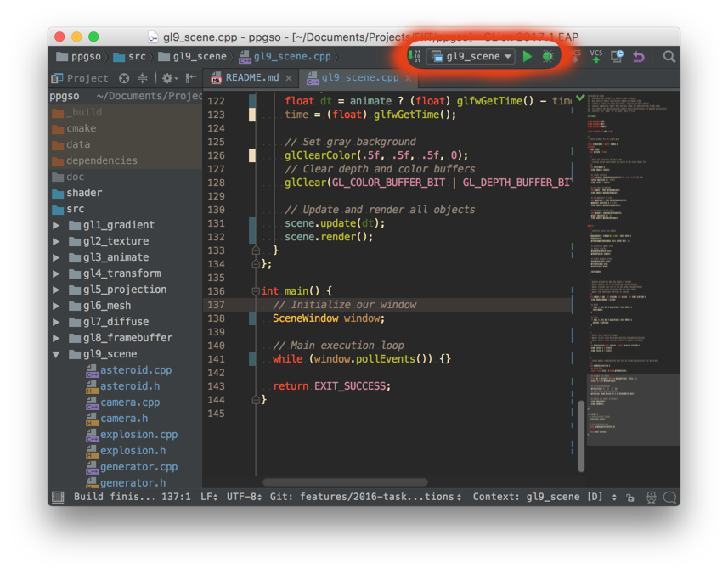Expand the gl3_animate folder

(x=56, y=257)
